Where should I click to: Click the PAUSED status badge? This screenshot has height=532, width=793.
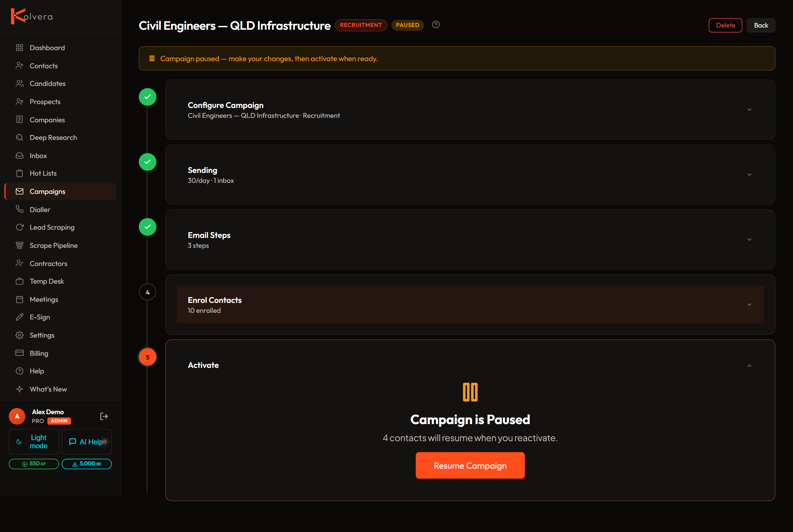click(x=408, y=25)
